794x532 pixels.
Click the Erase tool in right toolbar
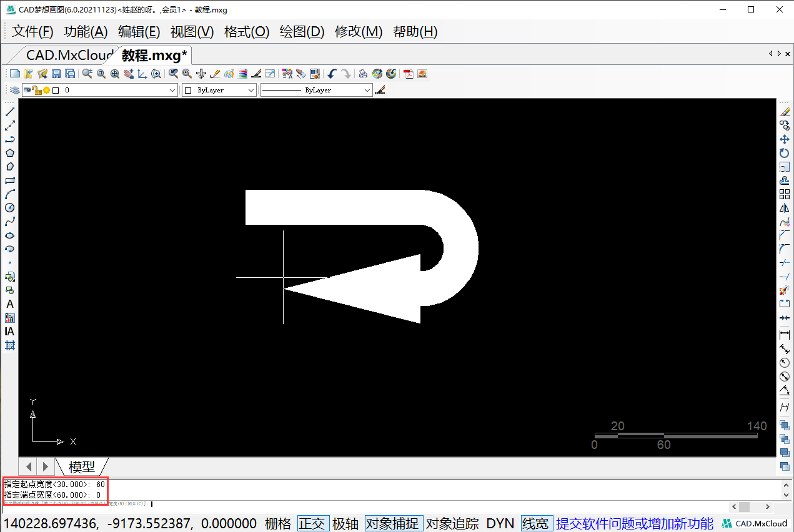[785, 112]
